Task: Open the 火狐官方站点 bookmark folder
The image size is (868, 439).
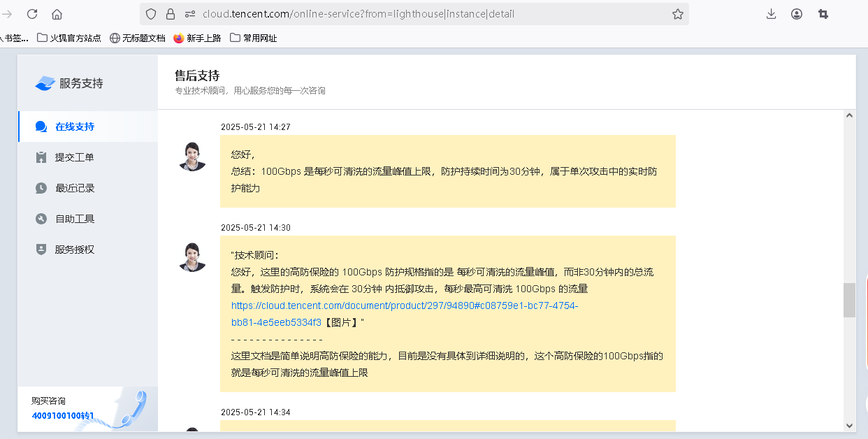Action: [69, 38]
